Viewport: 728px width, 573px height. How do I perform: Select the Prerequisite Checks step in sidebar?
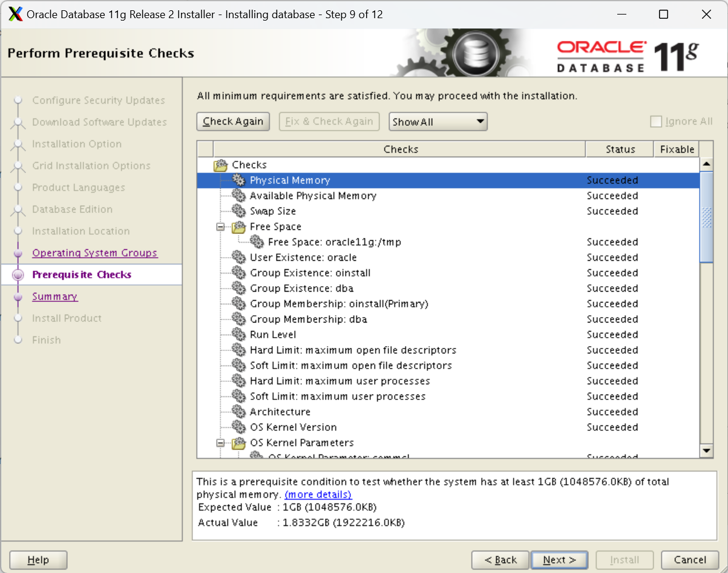[x=82, y=275]
